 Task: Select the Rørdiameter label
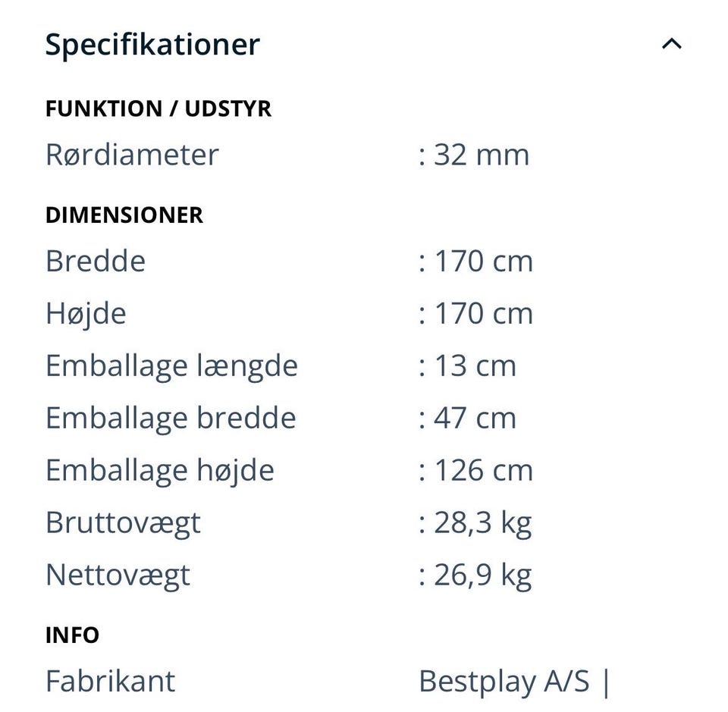132,155
